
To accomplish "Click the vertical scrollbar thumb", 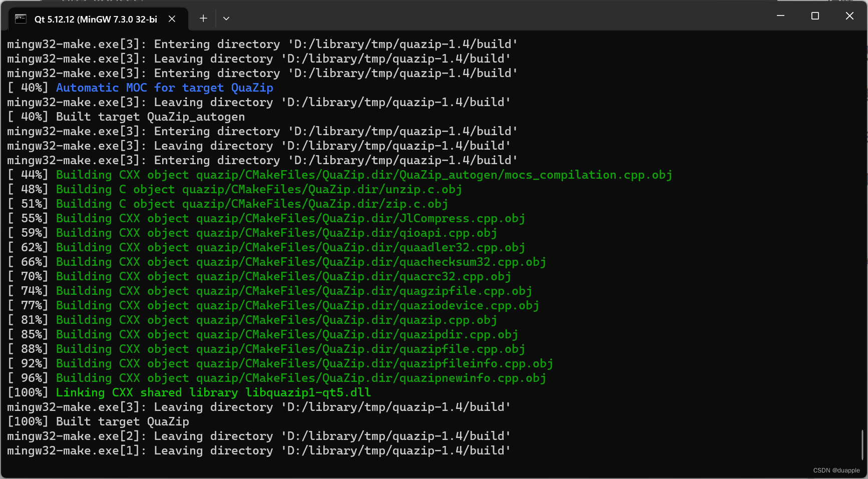I will [862, 444].
